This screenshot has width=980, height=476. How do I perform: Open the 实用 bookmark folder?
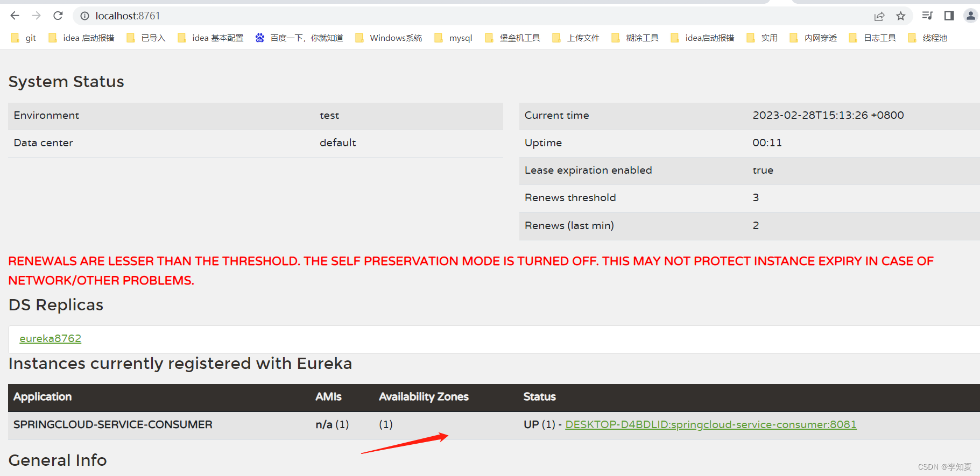762,38
